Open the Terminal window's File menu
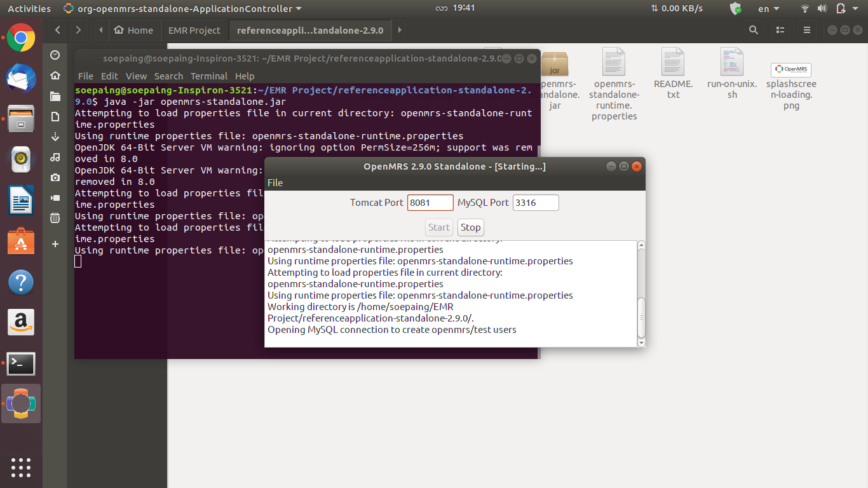This screenshot has width=868, height=488. pos(85,76)
